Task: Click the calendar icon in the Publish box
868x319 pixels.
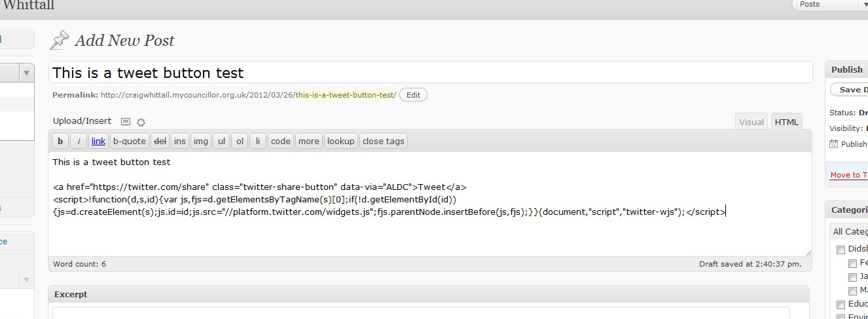Action: [x=833, y=144]
